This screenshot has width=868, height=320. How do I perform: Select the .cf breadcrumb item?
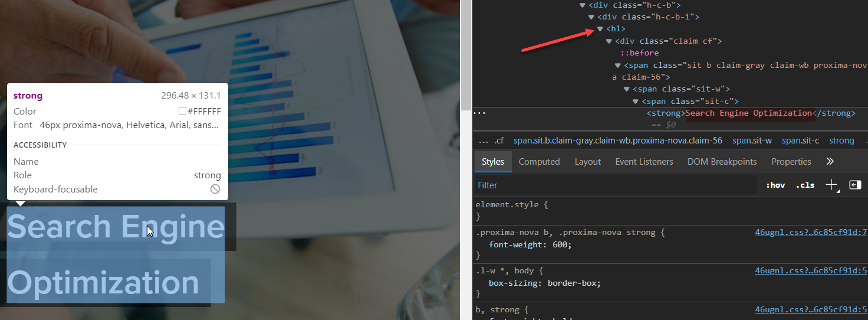coord(499,141)
